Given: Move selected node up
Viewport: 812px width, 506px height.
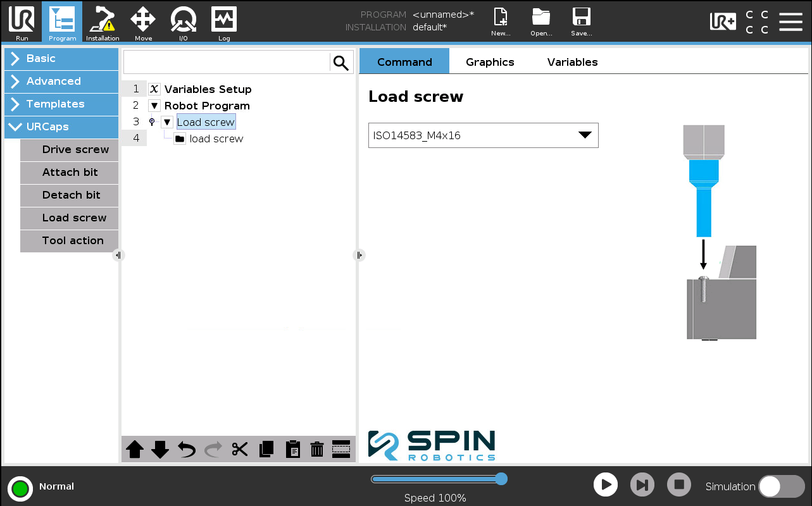Looking at the screenshot, I should coord(135,449).
